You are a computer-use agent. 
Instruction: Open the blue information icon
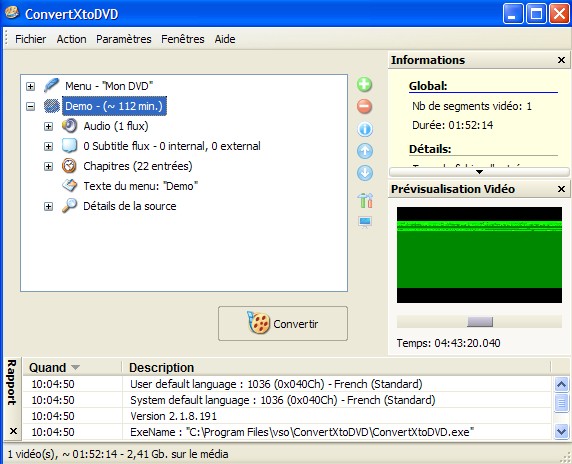pyautogui.click(x=364, y=129)
